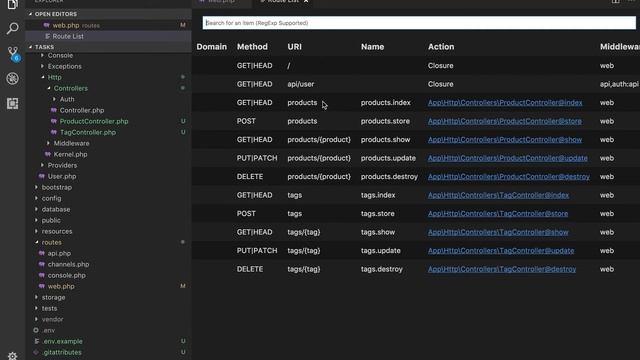Click the gear icon beside .env file
The image size is (640, 360).
36,330
